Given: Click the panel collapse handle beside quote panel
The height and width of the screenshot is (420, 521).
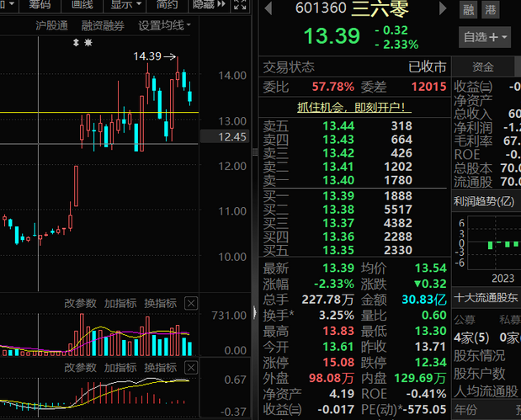Looking at the screenshot, I should click(255, 312).
